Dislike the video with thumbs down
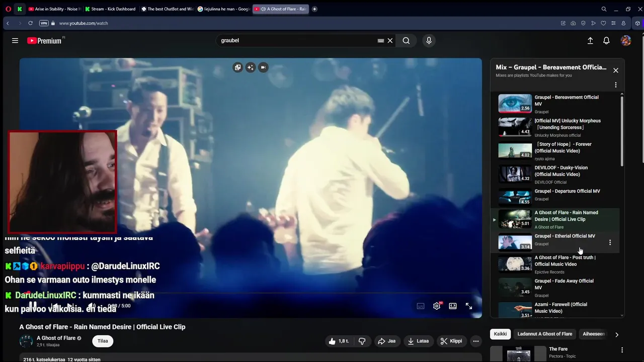The width and height of the screenshot is (644, 362). point(362,341)
